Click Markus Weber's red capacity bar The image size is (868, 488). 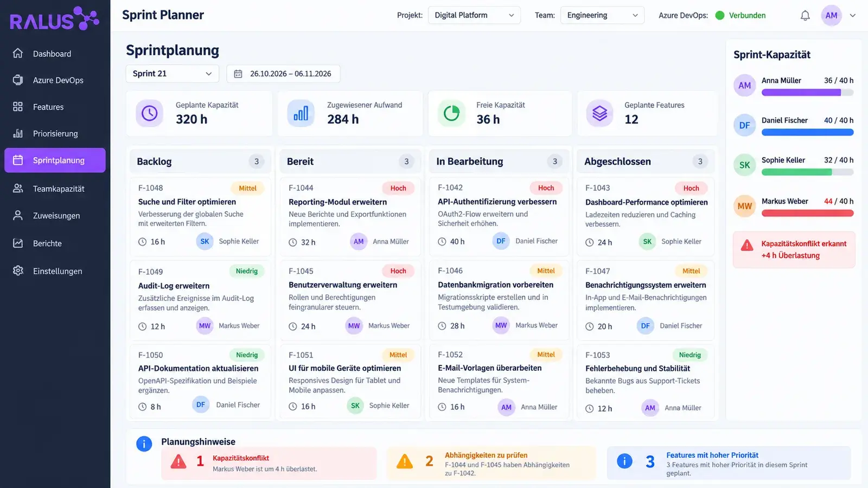tap(807, 213)
